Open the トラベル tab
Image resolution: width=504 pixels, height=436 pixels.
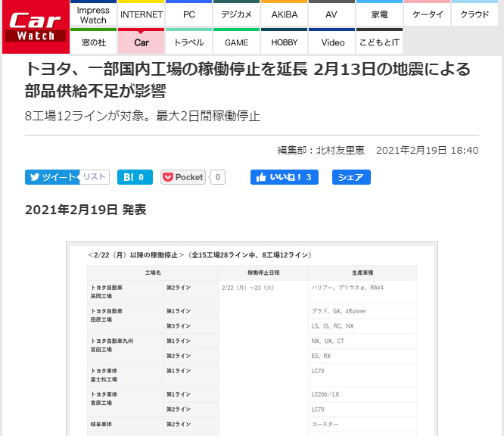pyautogui.click(x=188, y=41)
